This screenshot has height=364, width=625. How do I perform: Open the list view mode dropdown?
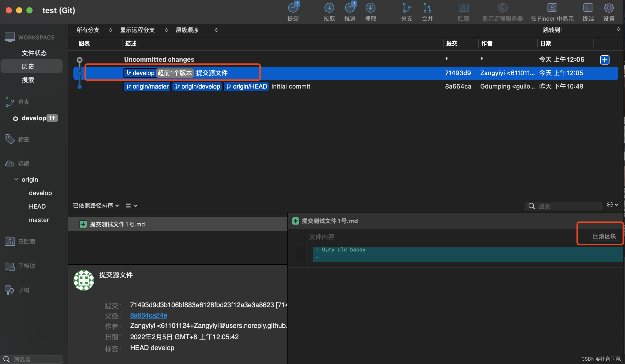pos(131,205)
